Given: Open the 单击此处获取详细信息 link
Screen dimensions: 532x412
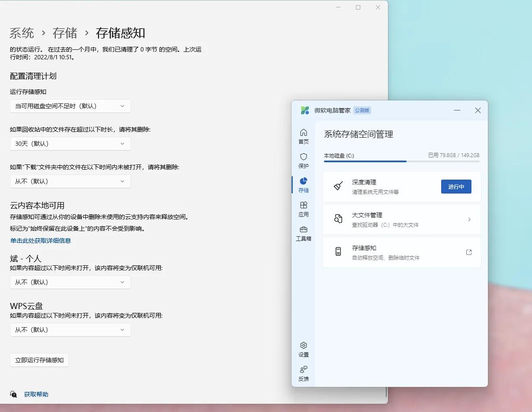Looking at the screenshot, I should (41, 241).
